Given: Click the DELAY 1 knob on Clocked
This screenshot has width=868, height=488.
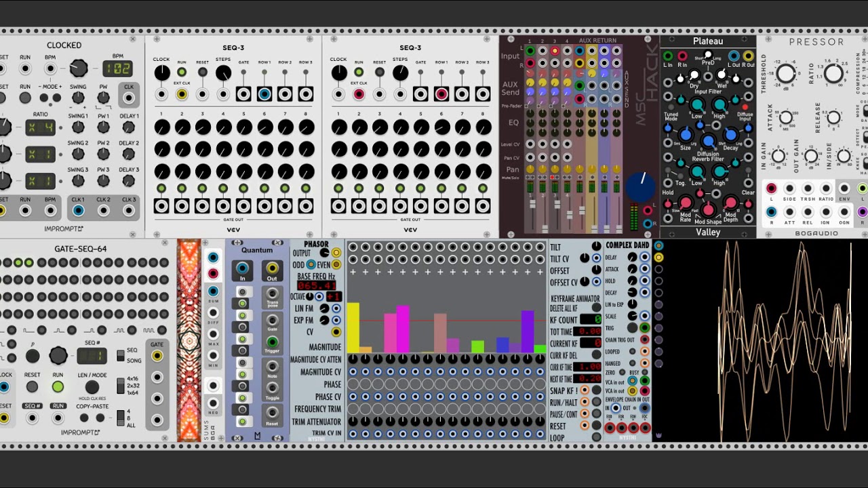Looking at the screenshot, I should click(x=129, y=127).
